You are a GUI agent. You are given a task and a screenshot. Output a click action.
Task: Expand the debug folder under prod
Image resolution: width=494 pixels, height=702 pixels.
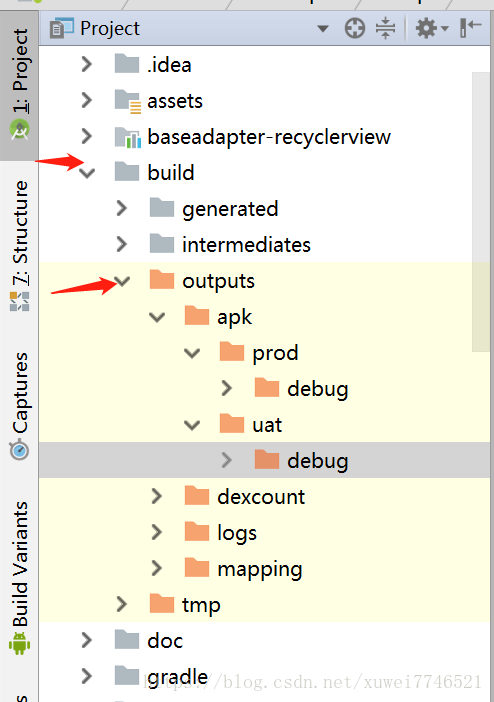227,389
